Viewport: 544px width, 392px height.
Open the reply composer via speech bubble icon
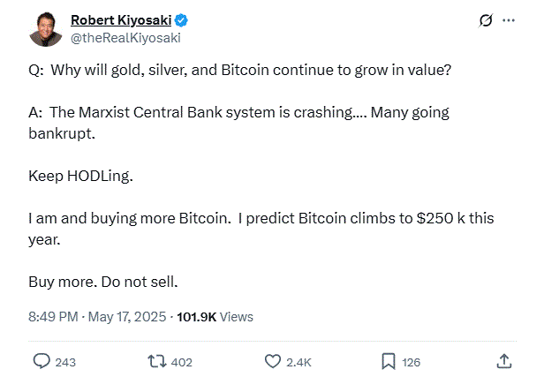[x=42, y=361]
